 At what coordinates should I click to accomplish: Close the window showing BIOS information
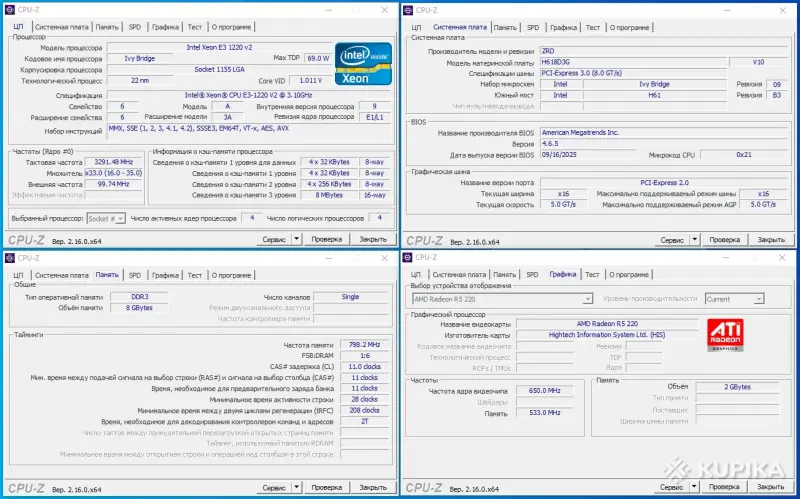coord(783,10)
